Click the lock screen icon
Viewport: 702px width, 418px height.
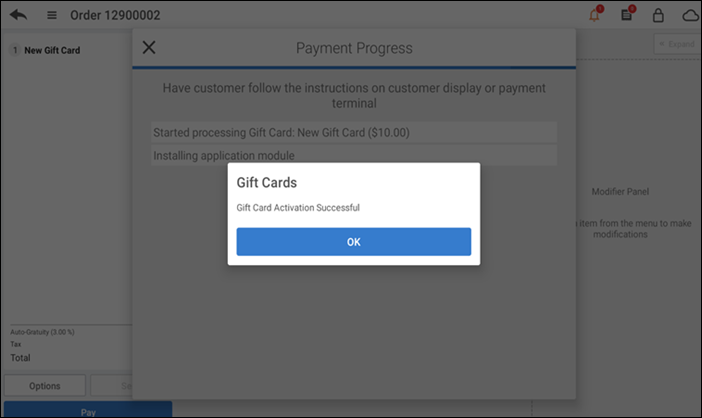click(x=658, y=15)
